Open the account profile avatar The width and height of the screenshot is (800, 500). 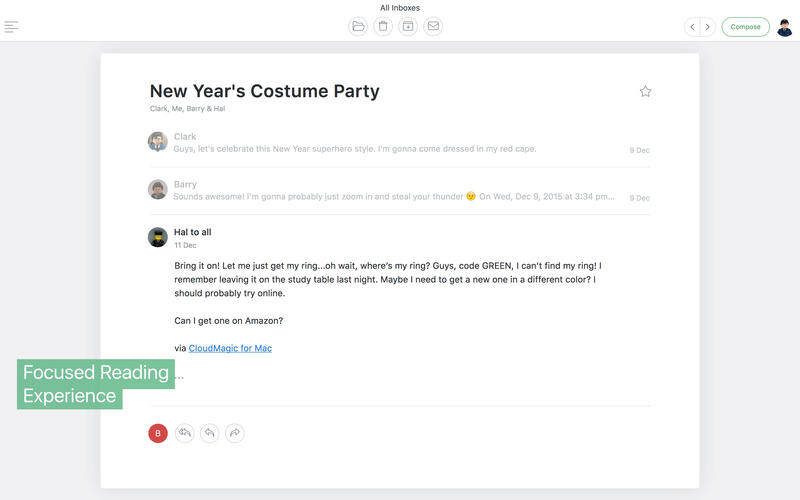(785, 27)
